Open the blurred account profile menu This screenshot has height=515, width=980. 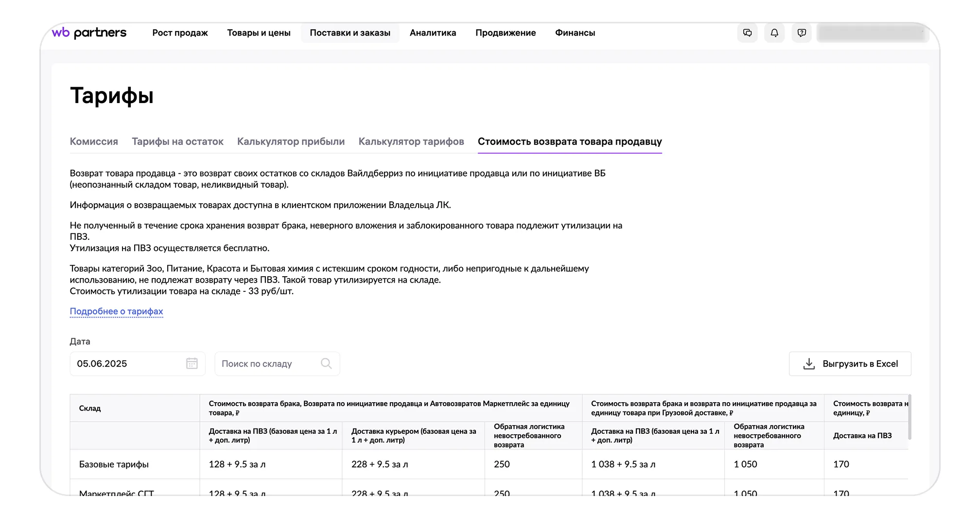pos(872,33)
